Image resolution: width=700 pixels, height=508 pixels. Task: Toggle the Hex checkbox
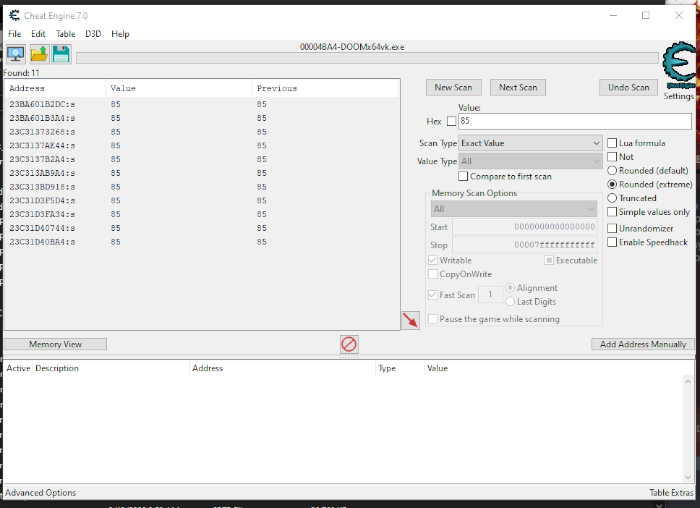(x=451, y=121)
